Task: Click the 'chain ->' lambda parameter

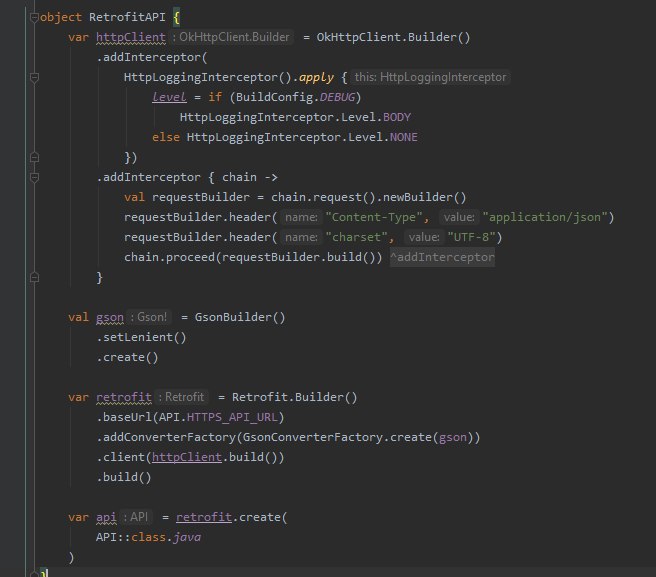Action: (x=249, y=177)
